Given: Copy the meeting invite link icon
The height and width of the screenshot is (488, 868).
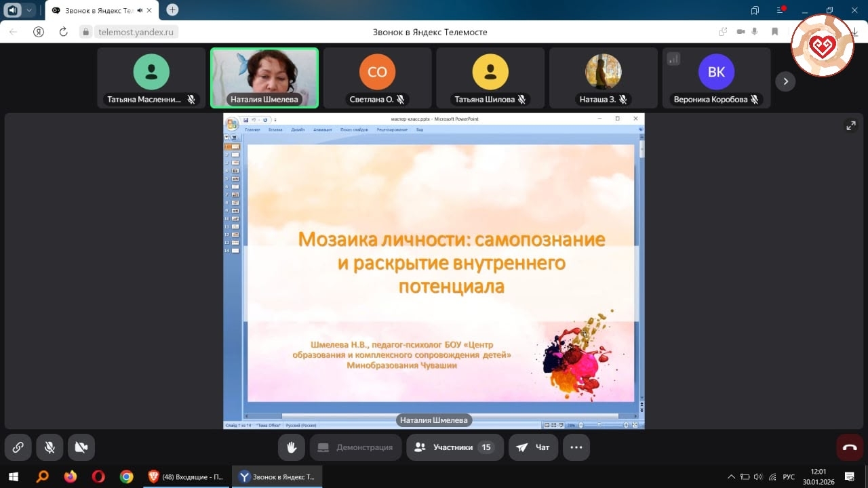Looking at the screenshot, I should 18,447.
